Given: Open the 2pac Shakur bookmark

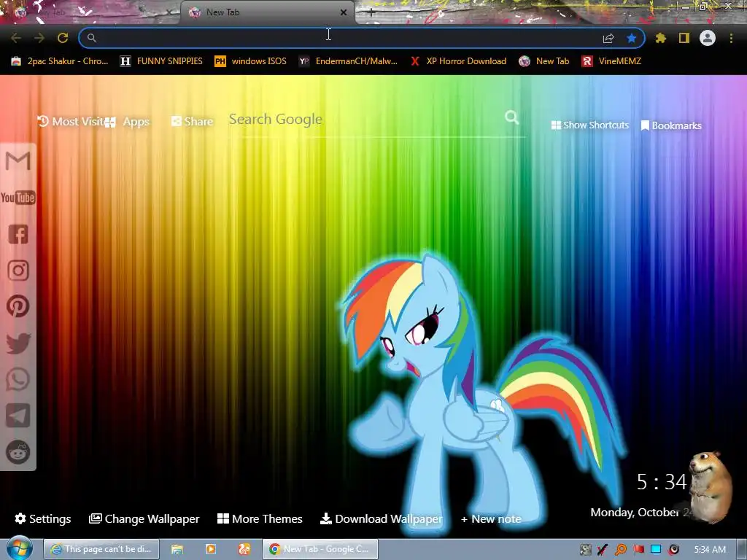Looking at the screenshot, I should pos(60,61).
